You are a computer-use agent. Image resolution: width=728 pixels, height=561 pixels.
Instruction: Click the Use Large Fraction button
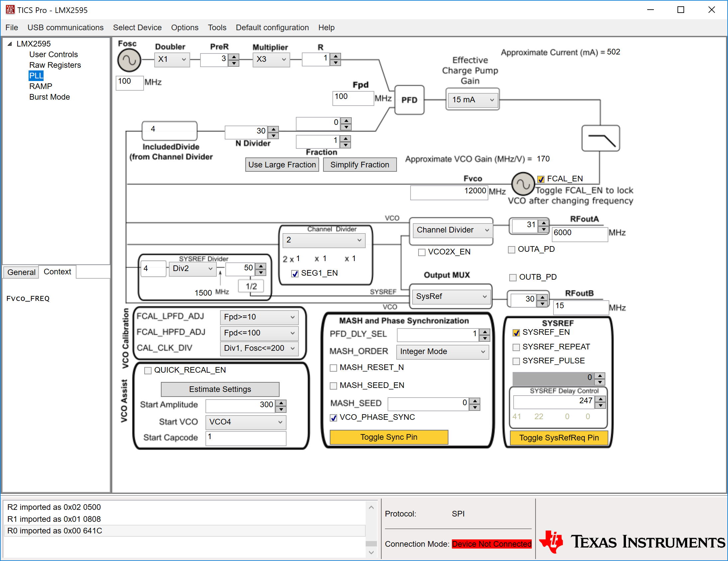[x=282, y=164]
